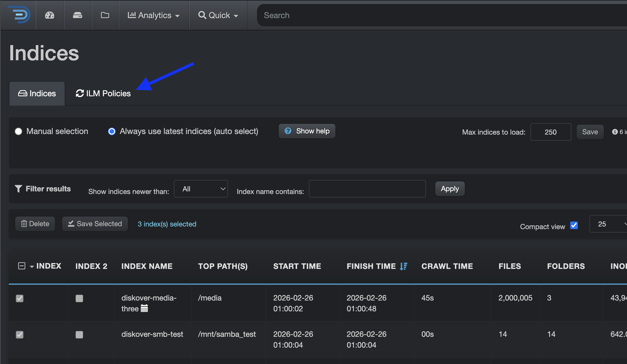
Task: Click the diskover-smb-test index name
Action: (152, 334)
